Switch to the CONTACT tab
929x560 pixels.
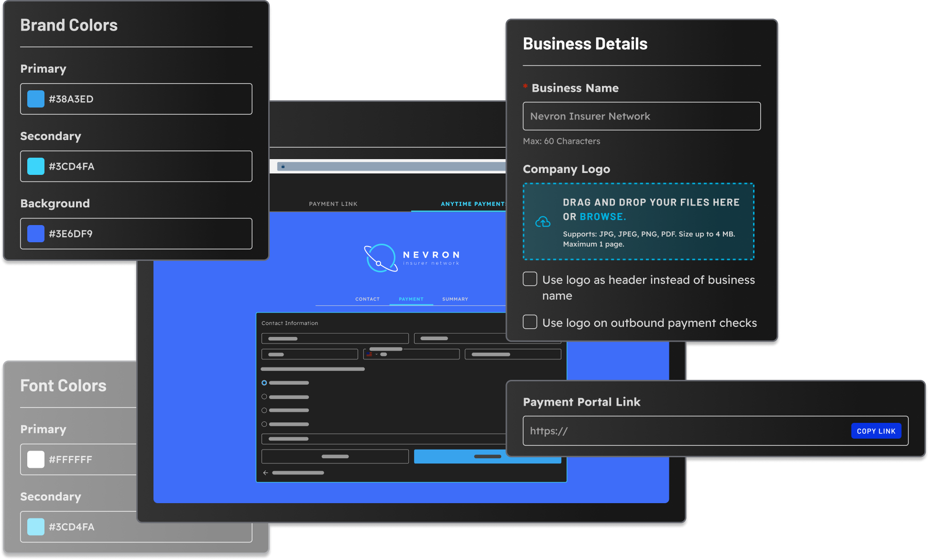(x=367, y=299)
